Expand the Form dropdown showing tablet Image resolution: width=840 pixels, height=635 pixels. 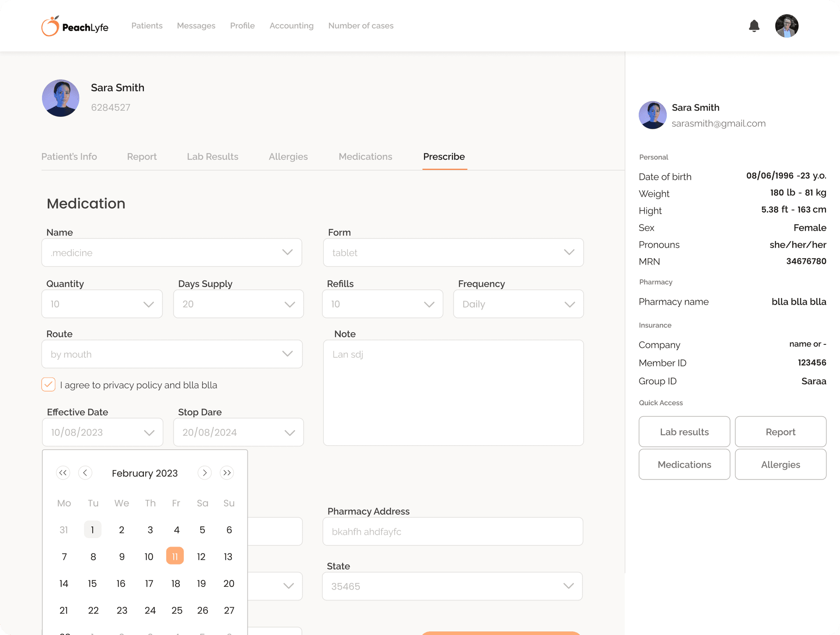click(453, 253)
